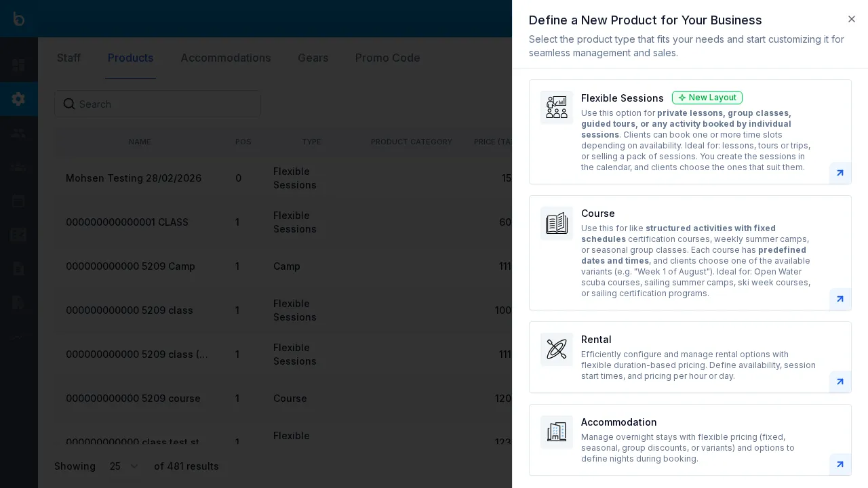868x488 pixels.
Task: Select the Flexible Sessions product type icon
Action: point(557,107)
